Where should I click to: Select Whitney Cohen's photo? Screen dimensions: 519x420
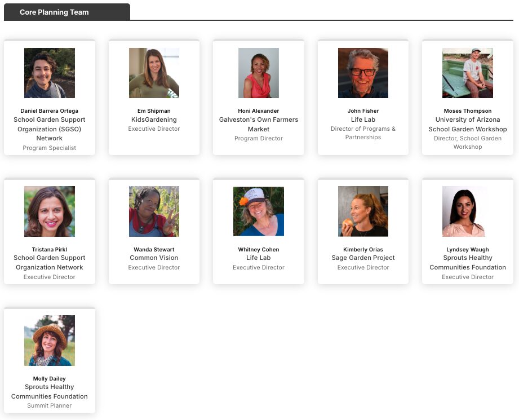pyautogui.click(x=259, y=211)
